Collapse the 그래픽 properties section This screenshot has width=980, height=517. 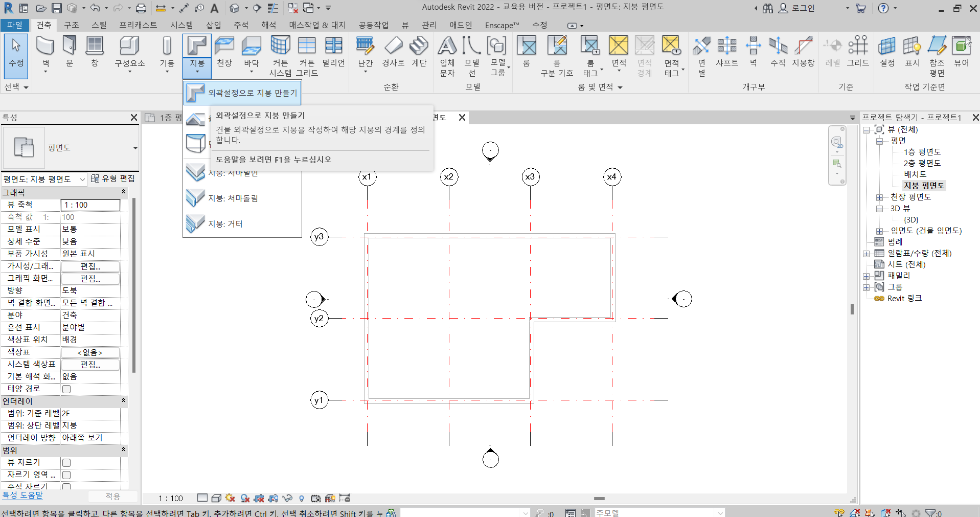pyautogui.click(x=123, y=192)
